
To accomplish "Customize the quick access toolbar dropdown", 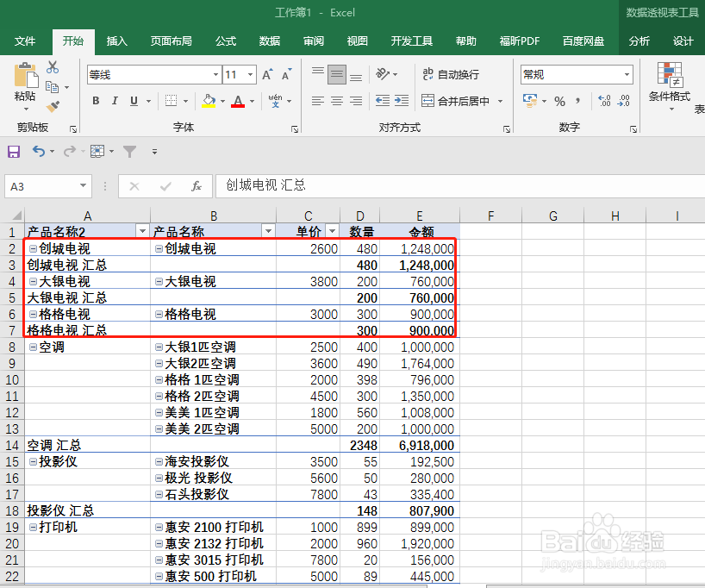I will [x=154, y=152].
